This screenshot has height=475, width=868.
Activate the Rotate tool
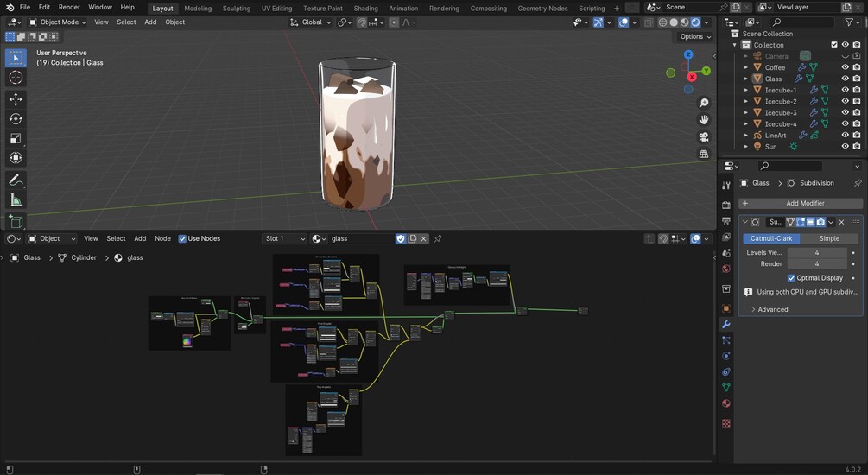coord(16,119)
